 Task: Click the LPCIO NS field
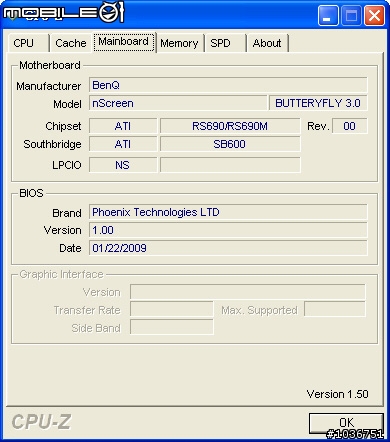point(123,165)
